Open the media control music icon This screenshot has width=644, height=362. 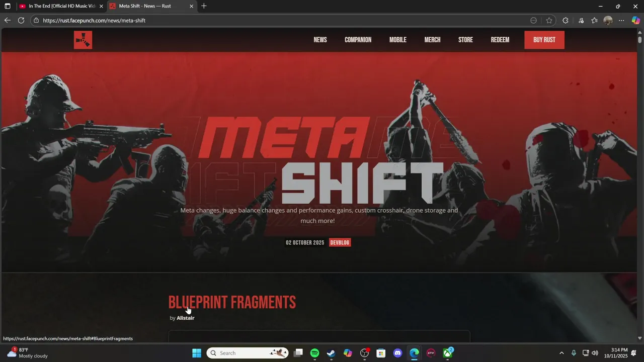pyautogui.click(x=581, y=21)
